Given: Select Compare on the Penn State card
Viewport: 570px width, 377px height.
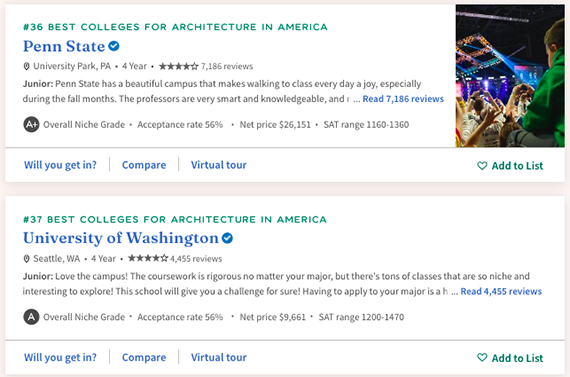Looking at the screenshot, I should 144,165.
